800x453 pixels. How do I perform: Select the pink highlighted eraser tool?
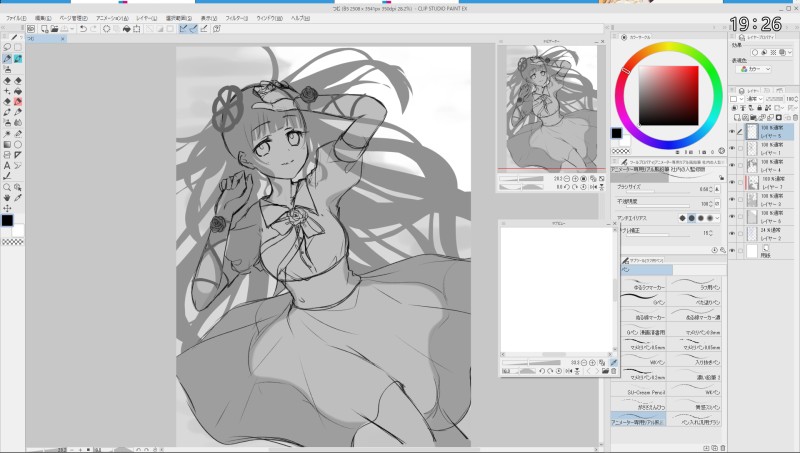[x=18, y=102]
